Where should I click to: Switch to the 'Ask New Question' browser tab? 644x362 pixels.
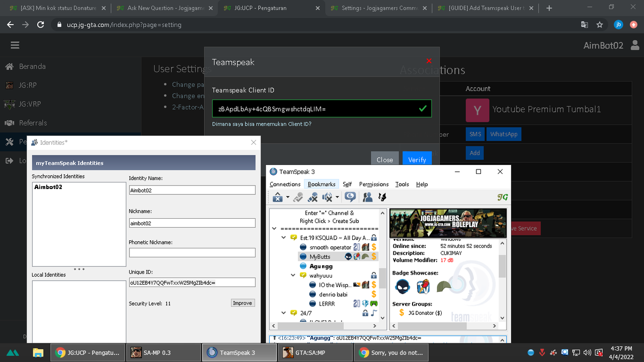pyautogui.click(x=166, y=8)
